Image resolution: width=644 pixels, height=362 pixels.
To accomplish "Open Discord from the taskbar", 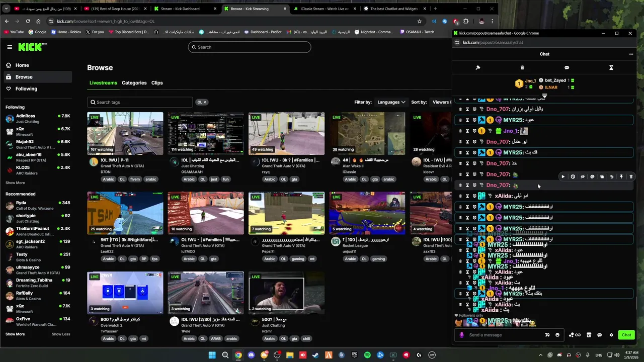I will 251,355.
